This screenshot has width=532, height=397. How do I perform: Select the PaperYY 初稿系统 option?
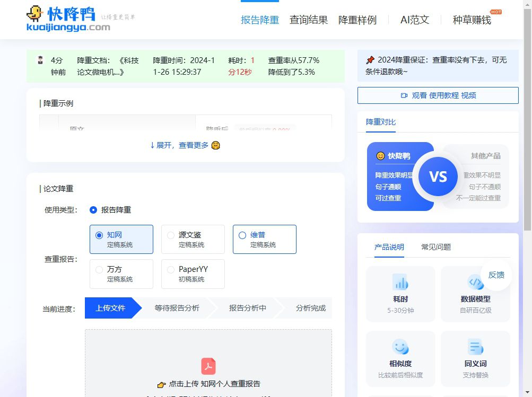[193, 274]
